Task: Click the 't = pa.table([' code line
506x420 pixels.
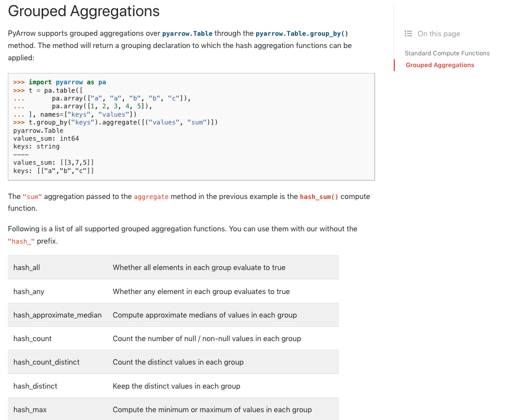Action: coord(48,90)
